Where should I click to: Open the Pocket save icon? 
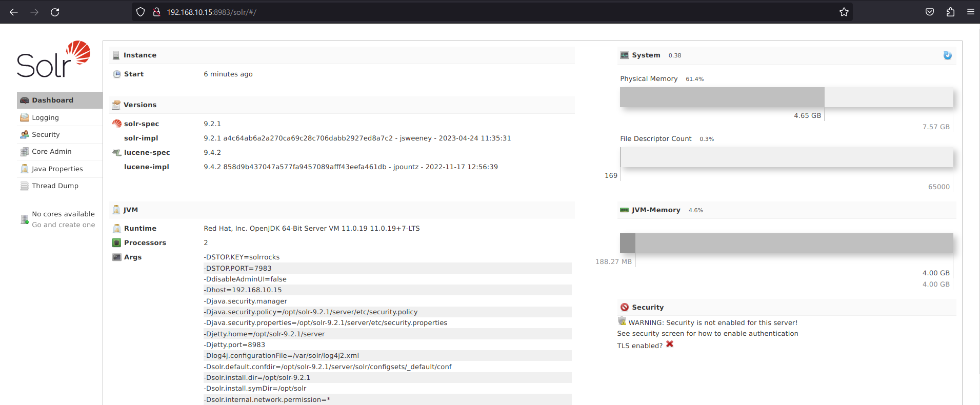coord(930,12)
